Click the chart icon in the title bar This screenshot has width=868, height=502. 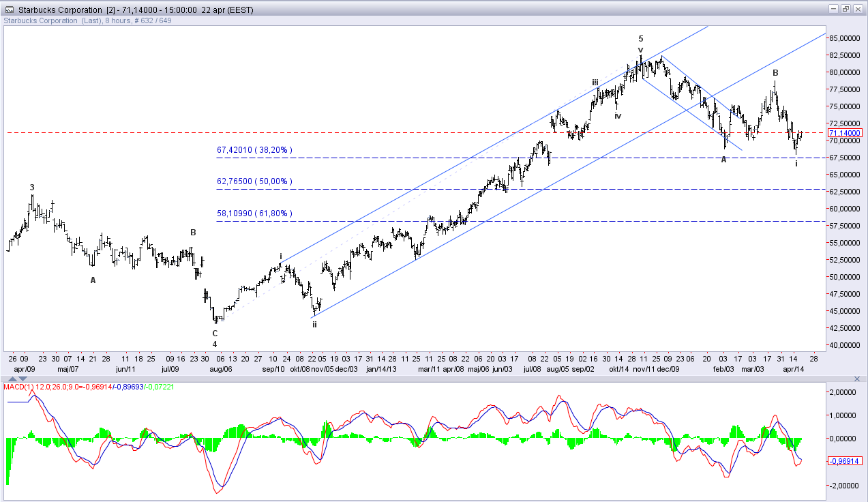point(8,9)
